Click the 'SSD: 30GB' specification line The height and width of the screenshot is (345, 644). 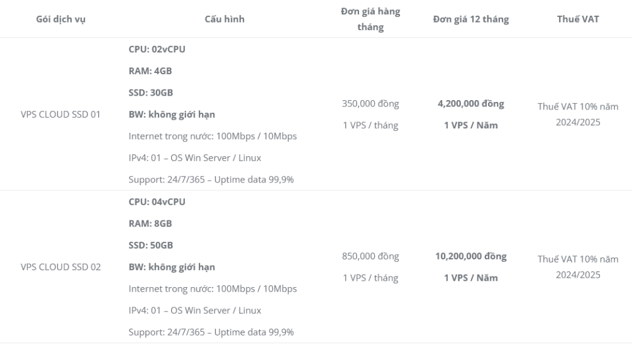(151, 93)
